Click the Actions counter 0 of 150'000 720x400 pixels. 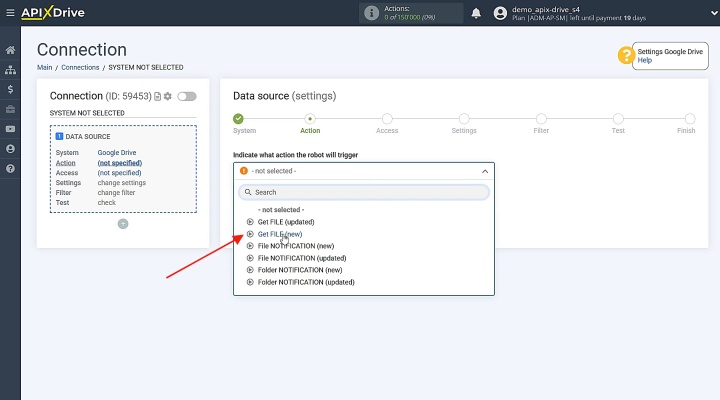click(410, 17)
